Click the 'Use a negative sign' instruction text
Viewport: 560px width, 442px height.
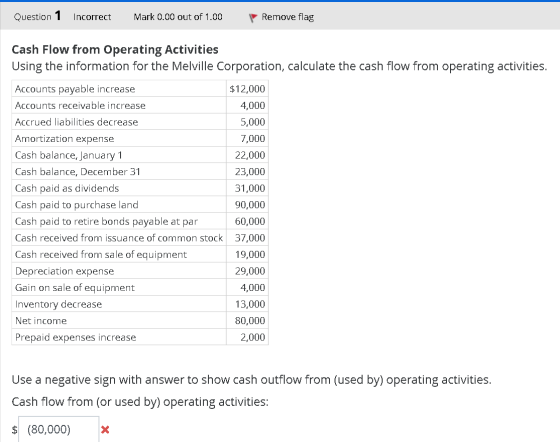[251, 380]
